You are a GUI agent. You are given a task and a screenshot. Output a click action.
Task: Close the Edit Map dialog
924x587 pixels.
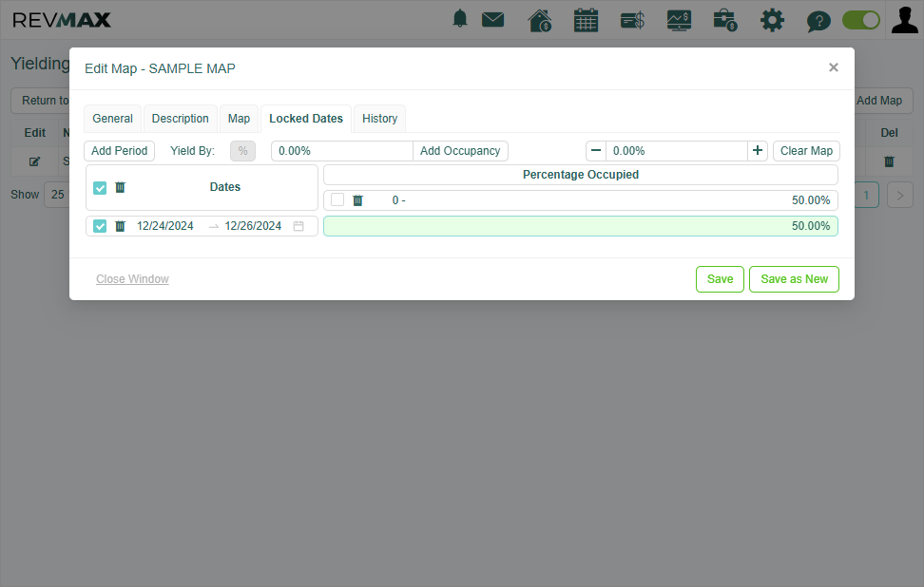click(x=834, y=67)
